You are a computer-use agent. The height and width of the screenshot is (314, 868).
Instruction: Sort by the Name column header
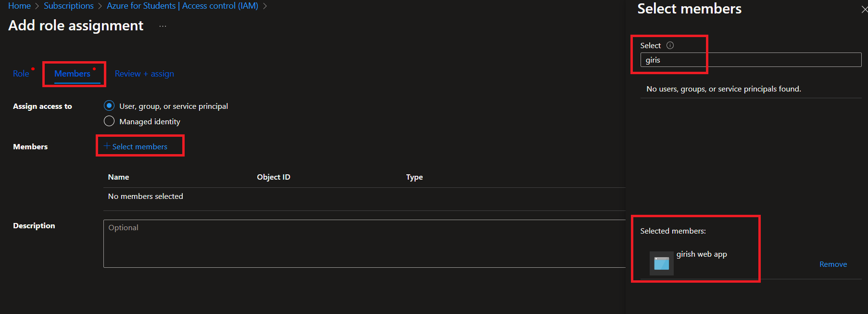click(x=118, y=177)
